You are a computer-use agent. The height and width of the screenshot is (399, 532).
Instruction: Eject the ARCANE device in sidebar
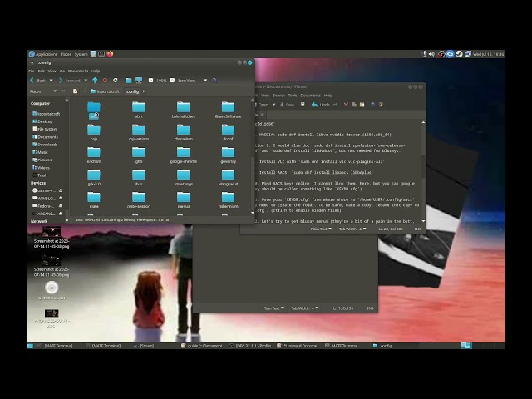tap(61, 214)
